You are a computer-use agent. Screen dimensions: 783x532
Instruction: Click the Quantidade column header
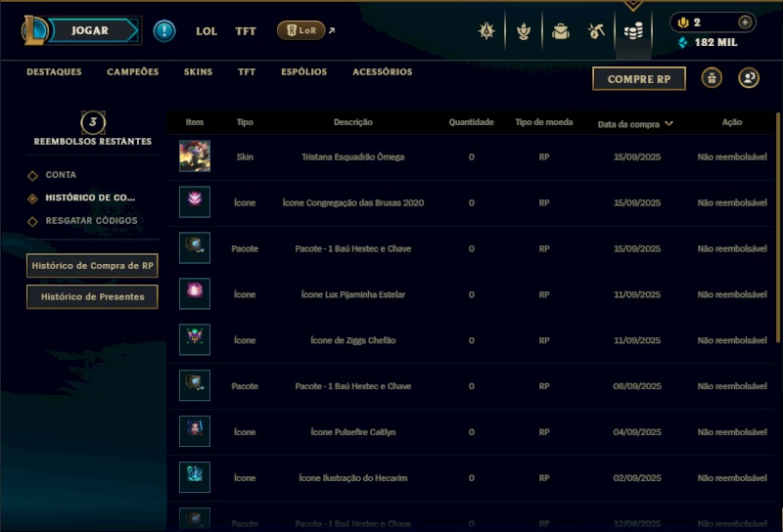(471, 122)
